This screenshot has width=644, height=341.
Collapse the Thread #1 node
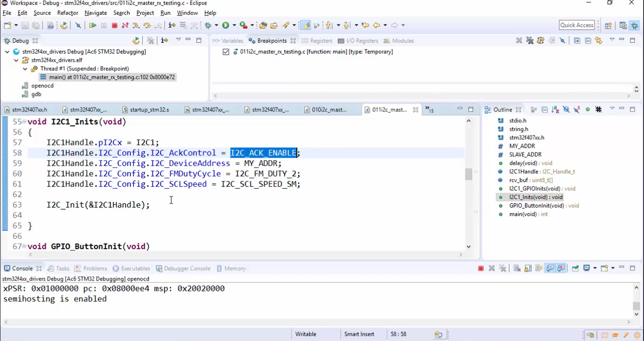25,69
